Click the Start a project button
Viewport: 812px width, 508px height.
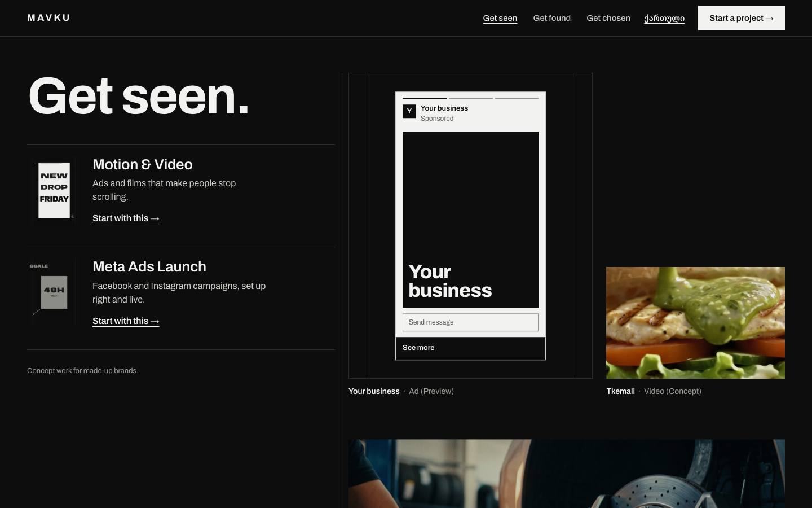click(742, 18)
